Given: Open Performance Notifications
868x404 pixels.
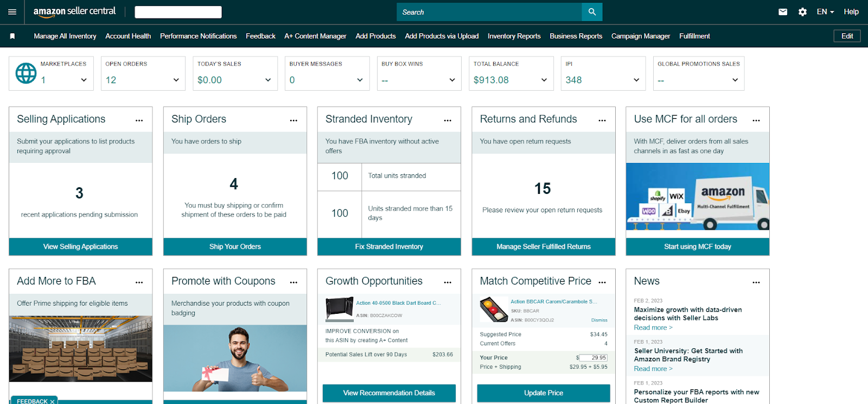Looking at the screenshot, I should click(199, 36).
